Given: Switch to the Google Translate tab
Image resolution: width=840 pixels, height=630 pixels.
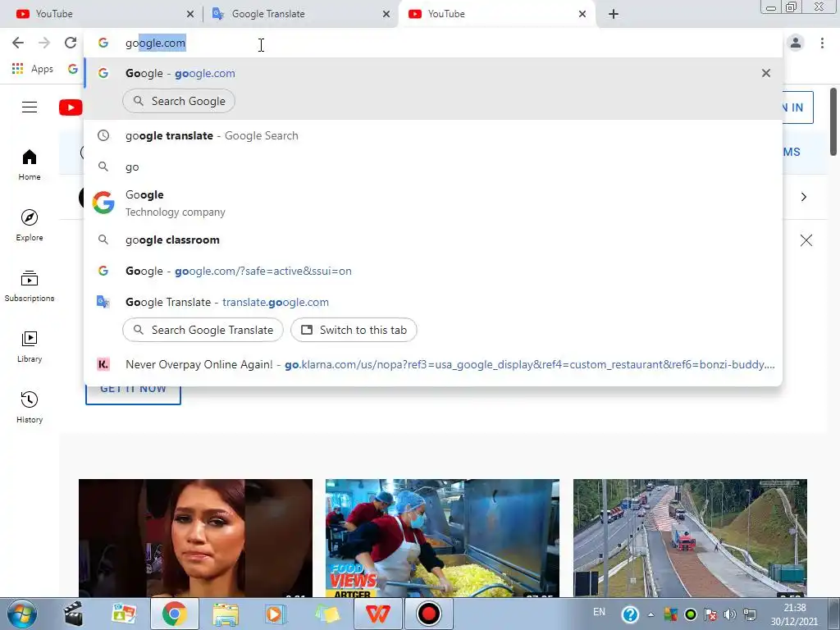Looking at the screenshot, I should 300,14.
